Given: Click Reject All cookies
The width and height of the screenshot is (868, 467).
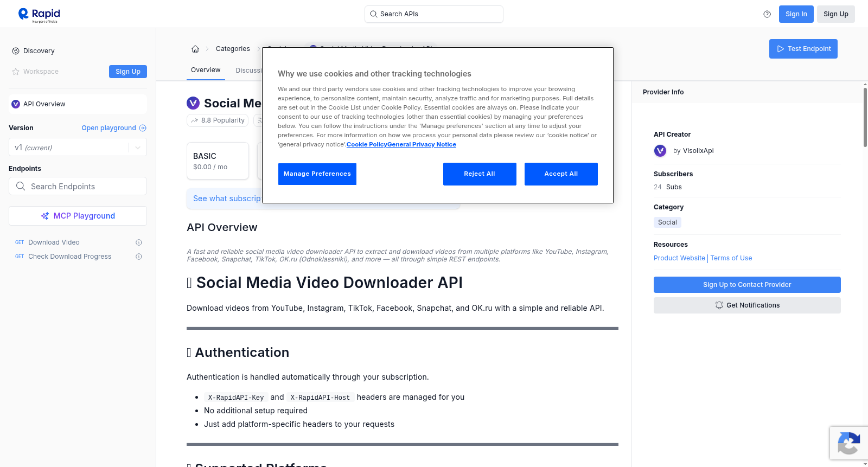Looking at the screenshot, I should tap(480, 174).
